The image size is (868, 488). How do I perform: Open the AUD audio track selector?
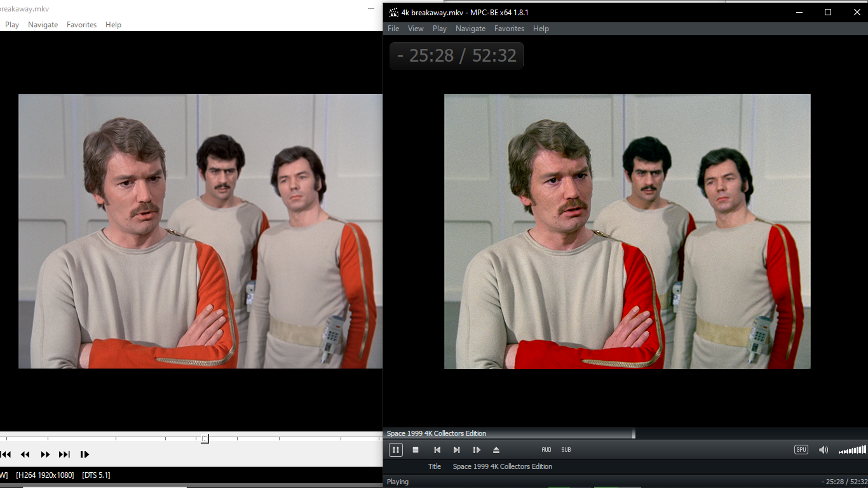[546, 450]
